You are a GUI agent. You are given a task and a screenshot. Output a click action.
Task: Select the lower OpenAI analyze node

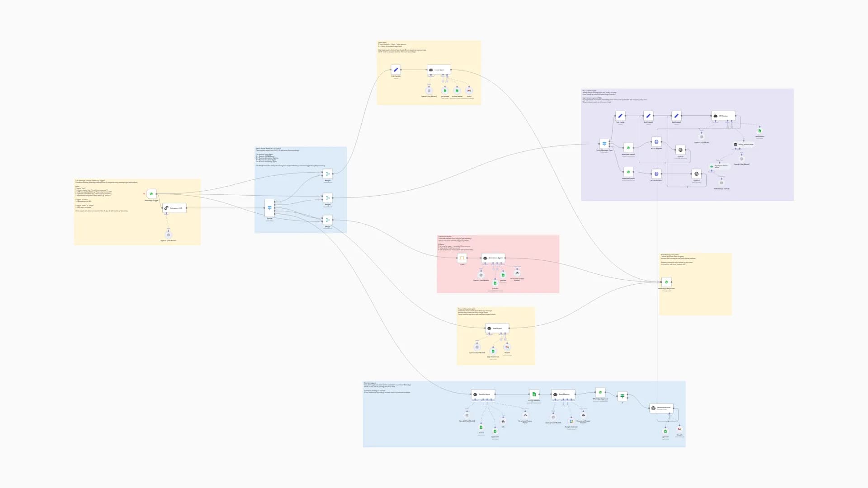697,174
